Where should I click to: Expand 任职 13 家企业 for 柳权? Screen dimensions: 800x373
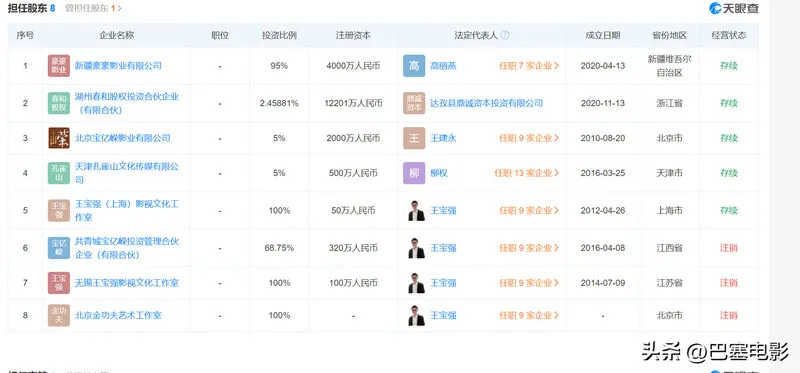(x=526, y=173)
